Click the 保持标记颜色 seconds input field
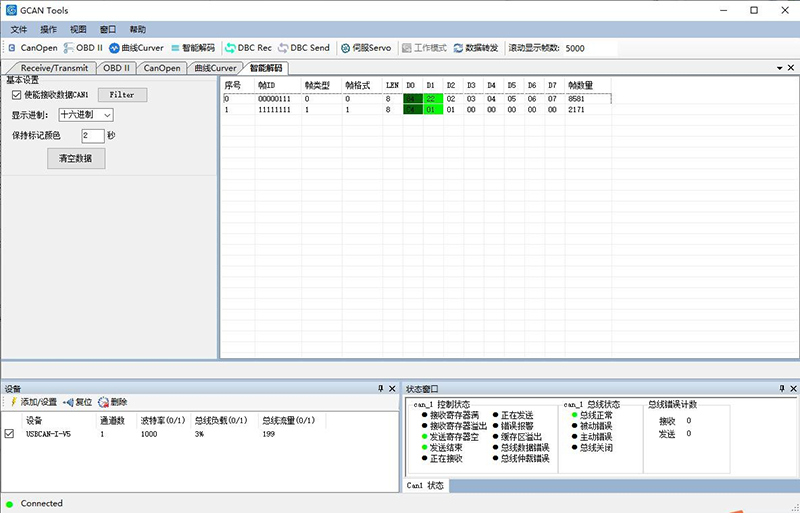The image size is (800, 513). [91, 135]
